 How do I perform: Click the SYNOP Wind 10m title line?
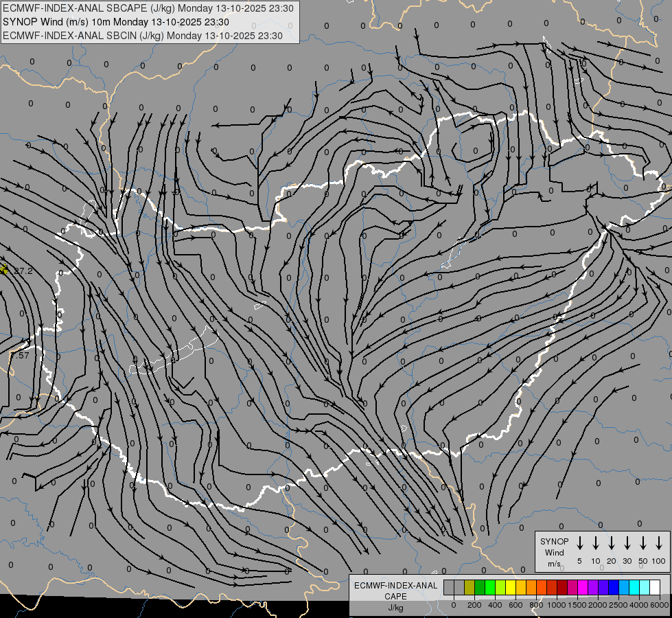coord(116,22)
